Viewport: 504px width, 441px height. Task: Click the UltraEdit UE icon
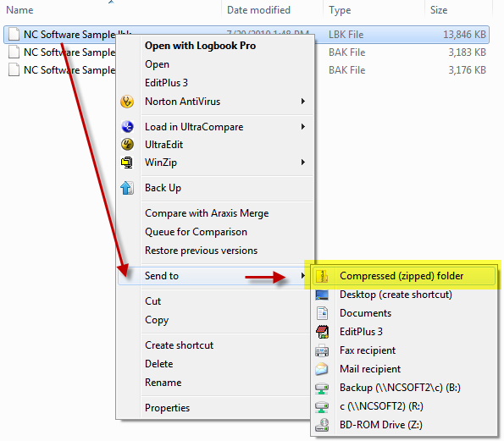[x=127, y=145]
